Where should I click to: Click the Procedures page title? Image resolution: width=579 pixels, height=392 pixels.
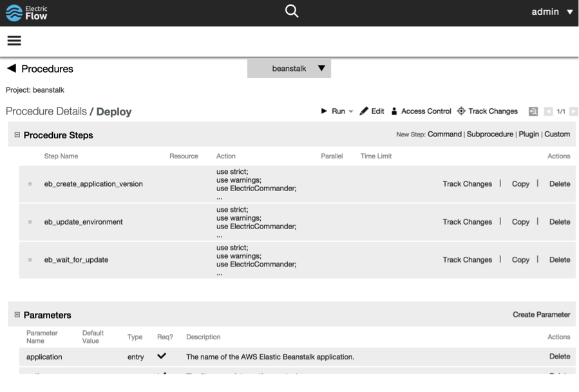[47, 69]
